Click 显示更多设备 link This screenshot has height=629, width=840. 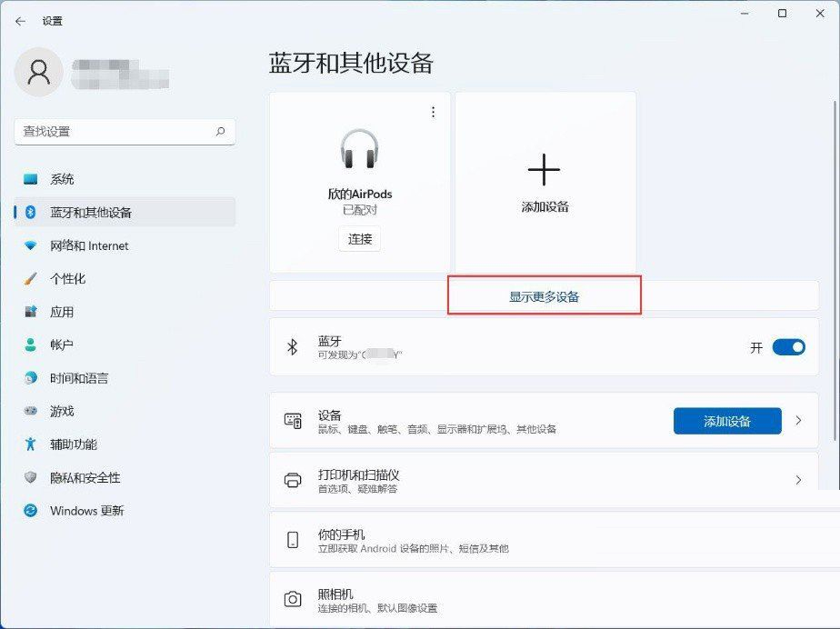click(544, 296)
